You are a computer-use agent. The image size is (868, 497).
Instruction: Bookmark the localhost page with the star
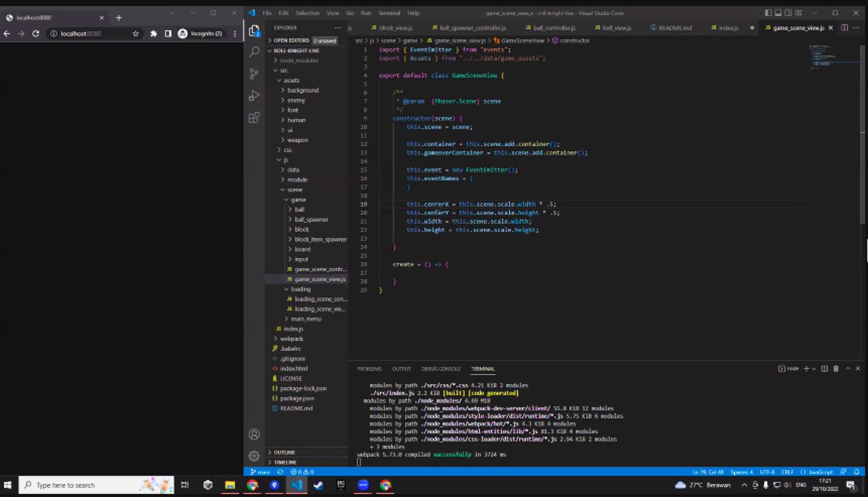coord(136,33)
